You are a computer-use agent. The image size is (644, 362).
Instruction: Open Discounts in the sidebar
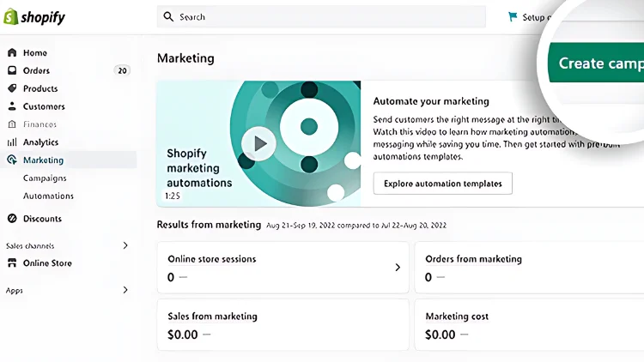point(42,219)
